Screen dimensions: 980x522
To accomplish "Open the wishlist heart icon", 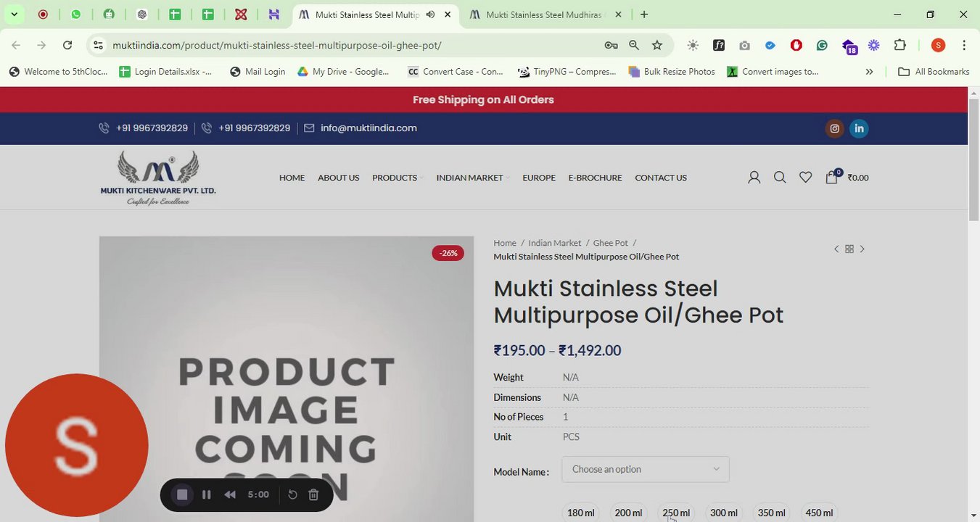I will click(x=805, y=178).
